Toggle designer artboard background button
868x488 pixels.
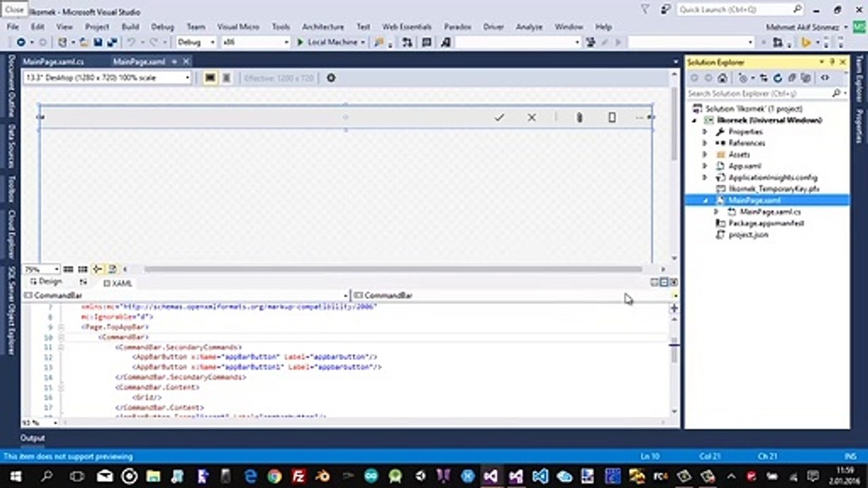113,269
